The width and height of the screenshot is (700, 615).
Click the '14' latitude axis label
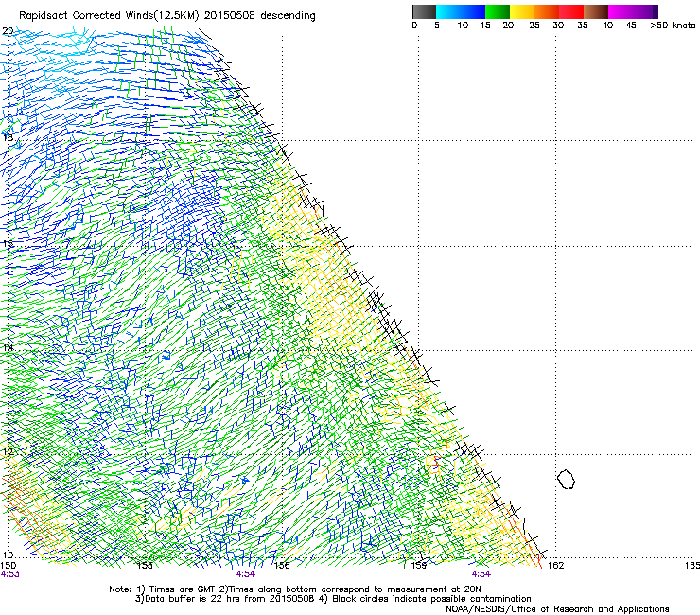[8, 347]
